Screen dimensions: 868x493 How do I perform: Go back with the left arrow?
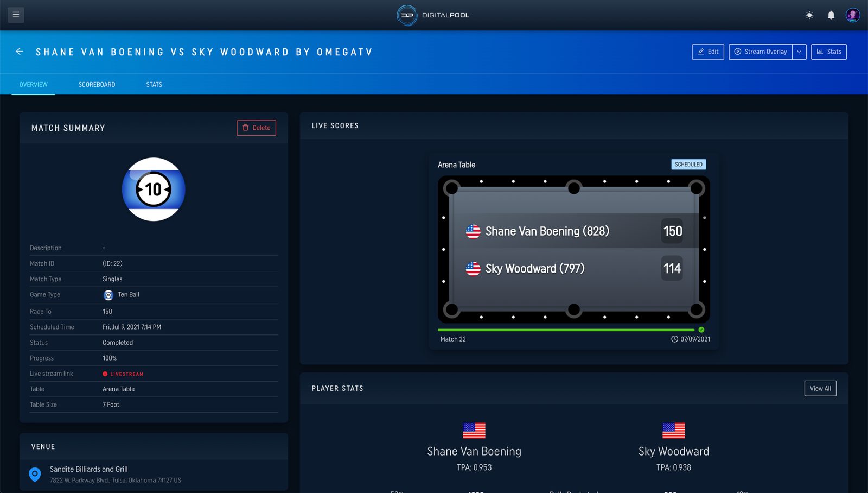pos(20,52)
